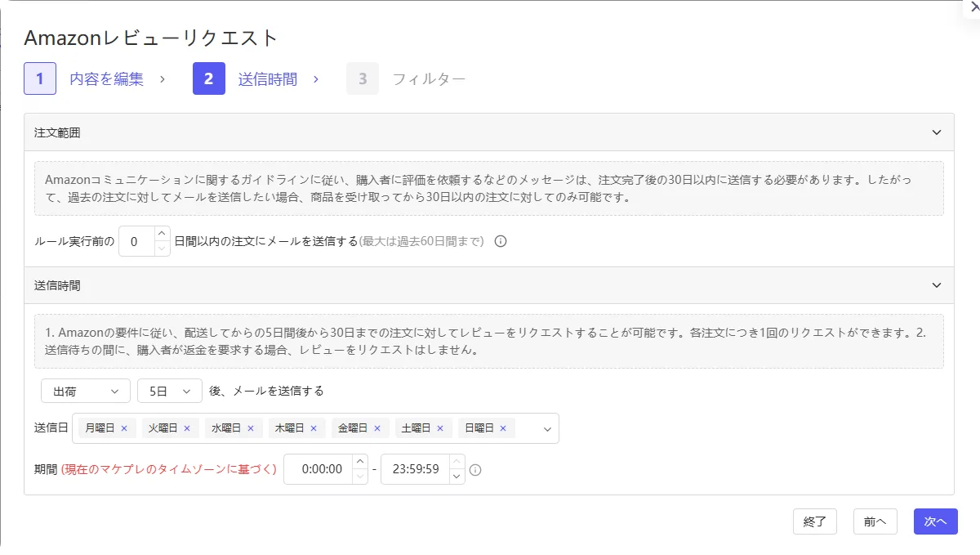
Task: Increase the days-before-rule spinner value
Action: [x=162, y=235]
